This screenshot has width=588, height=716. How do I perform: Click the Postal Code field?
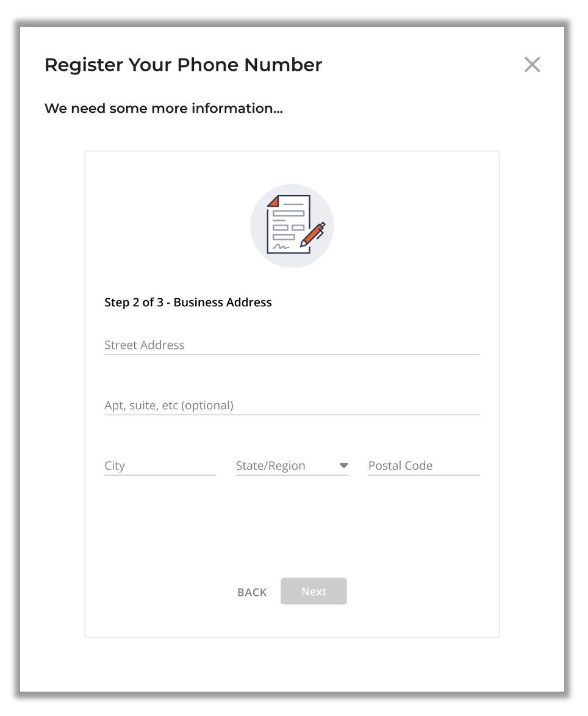point(424,466)
